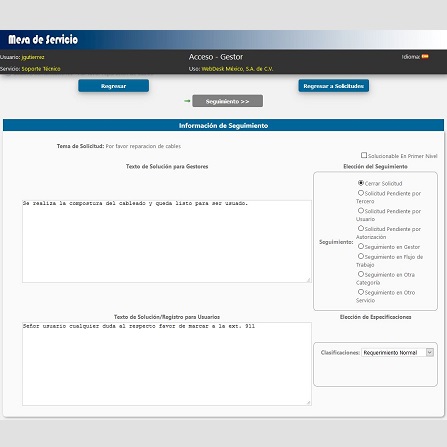
Task: Select Seguimiento en Otra Categoría
Action: [361, 274]
